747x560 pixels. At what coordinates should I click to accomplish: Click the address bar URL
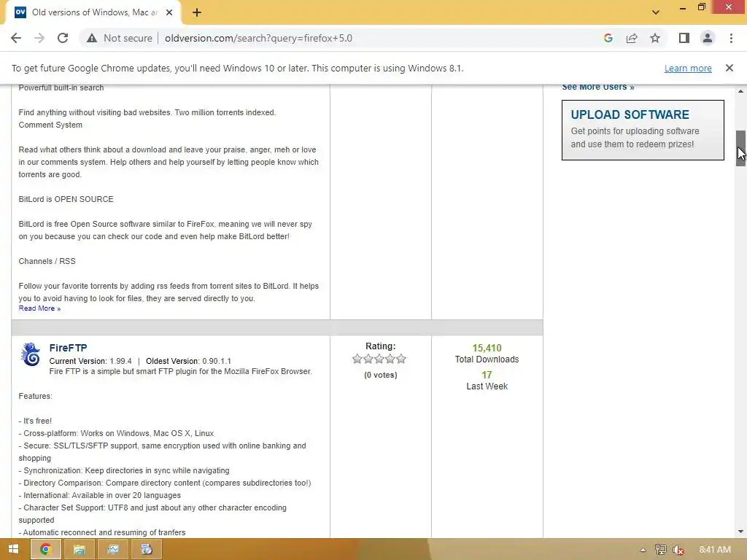[259, 38]
